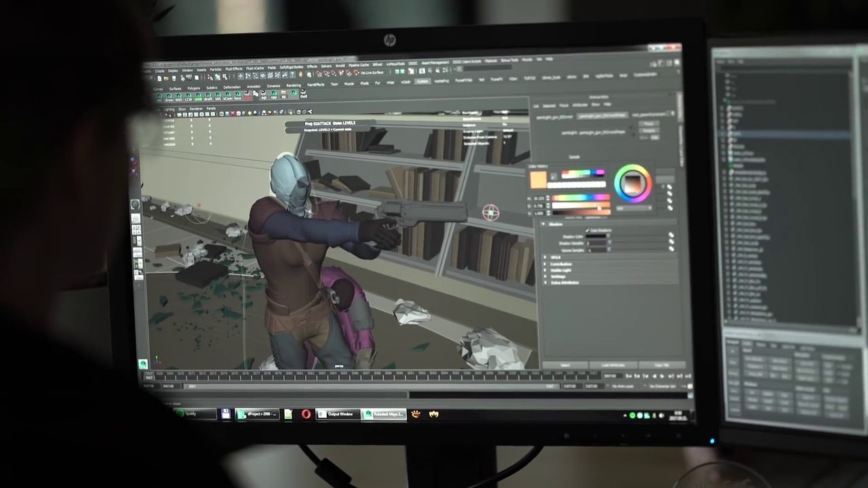Click Shadow Color map connection icon
Screen dimensions: 868x488
(x=671, y=236)
